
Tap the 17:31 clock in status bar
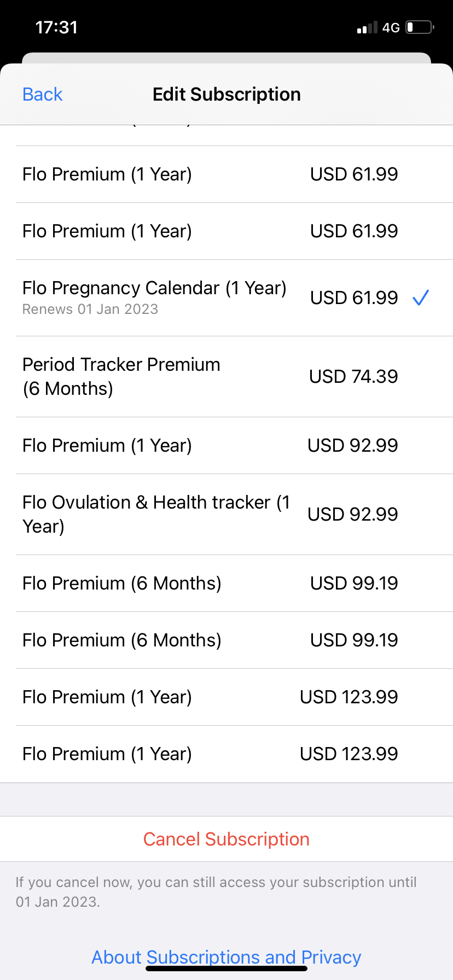(56, 27)
